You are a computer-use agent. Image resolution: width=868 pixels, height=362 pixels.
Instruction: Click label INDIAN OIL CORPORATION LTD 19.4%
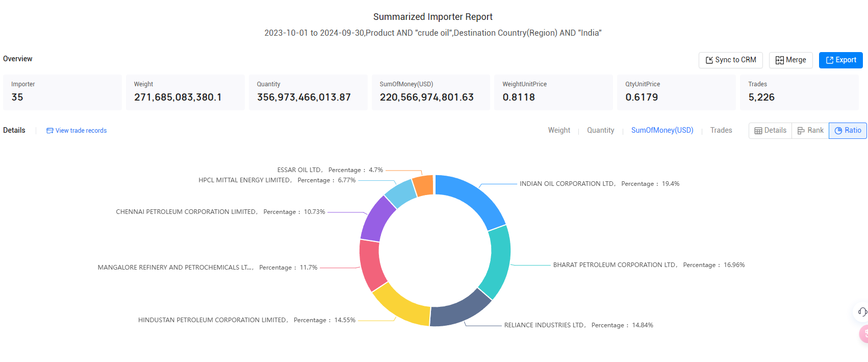[599, 184]
